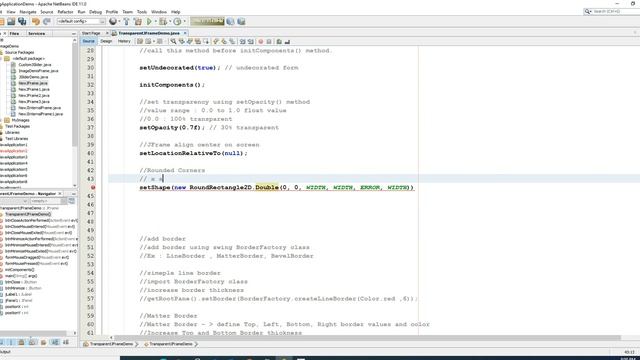The image size is (640, 360).
Task: Click the red Start Macro Recording icon
Action: (x=261, y=41)
